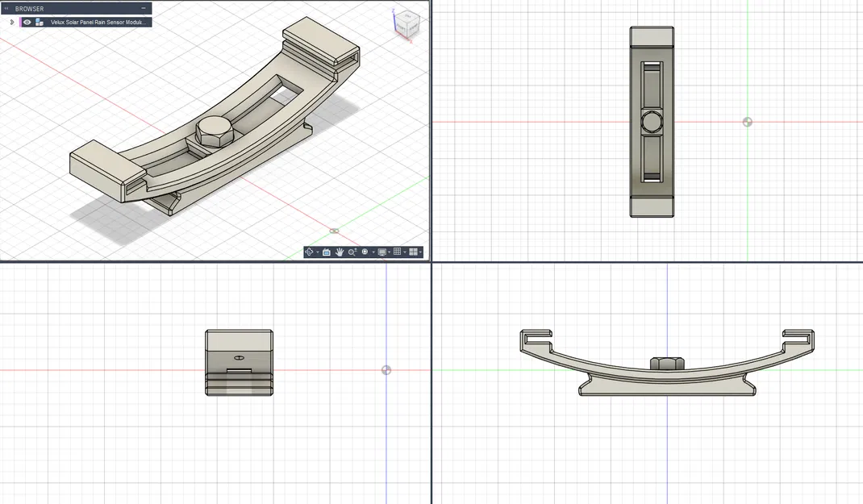Expand the Display Settings dropdown arrow

tap(389, 252)
